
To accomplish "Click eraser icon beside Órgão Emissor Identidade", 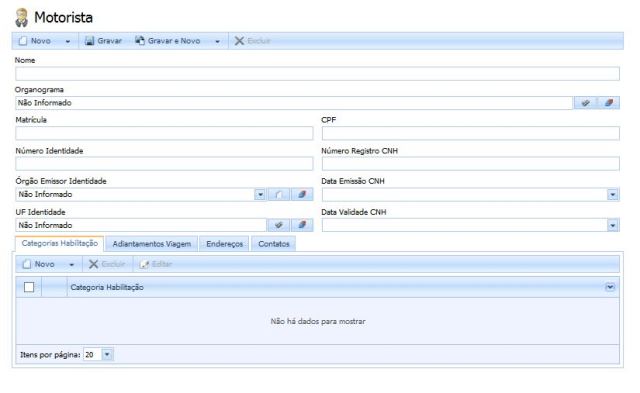I will [x=302, y=195].
